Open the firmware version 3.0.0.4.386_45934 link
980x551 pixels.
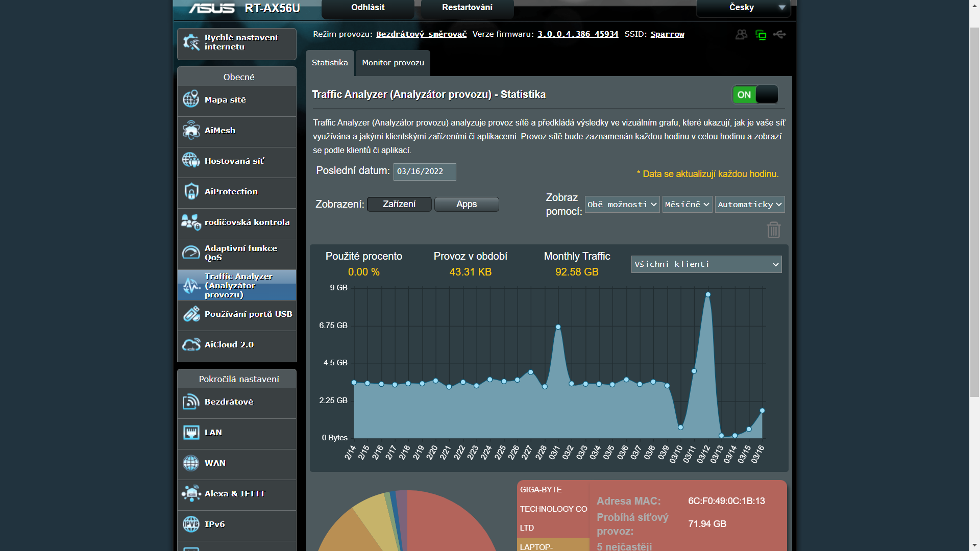coord(577,34)
